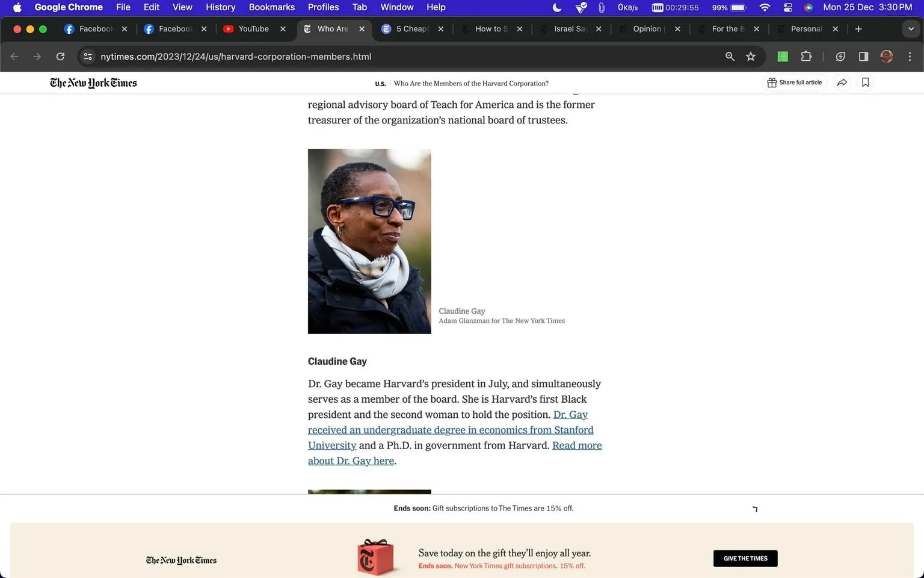
Task: Open the Apple menu
Action: [17, 7]
